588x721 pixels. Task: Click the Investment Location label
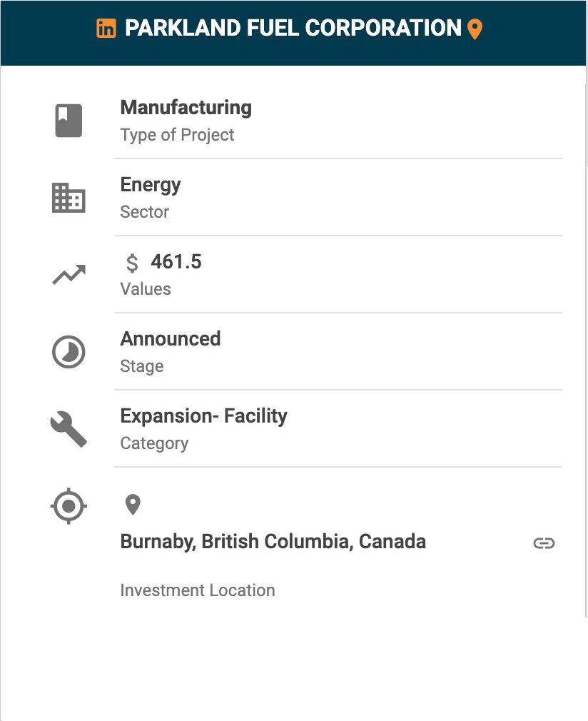198,590
